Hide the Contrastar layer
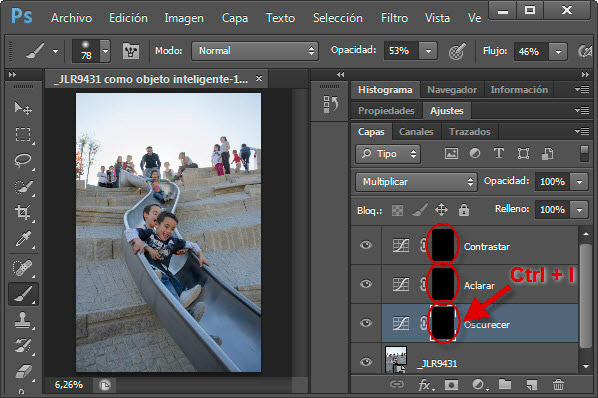 pyautogui.click(x=366, y=245)
